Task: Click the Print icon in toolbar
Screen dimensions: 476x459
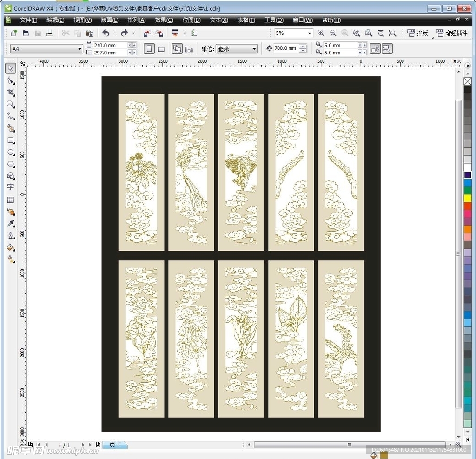Action: point(49,33)
